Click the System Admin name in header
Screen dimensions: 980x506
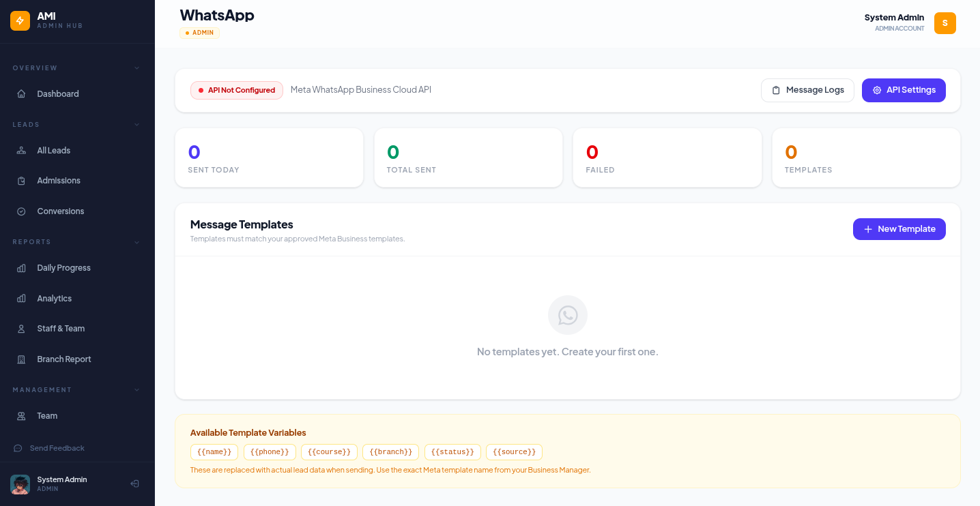894,18
